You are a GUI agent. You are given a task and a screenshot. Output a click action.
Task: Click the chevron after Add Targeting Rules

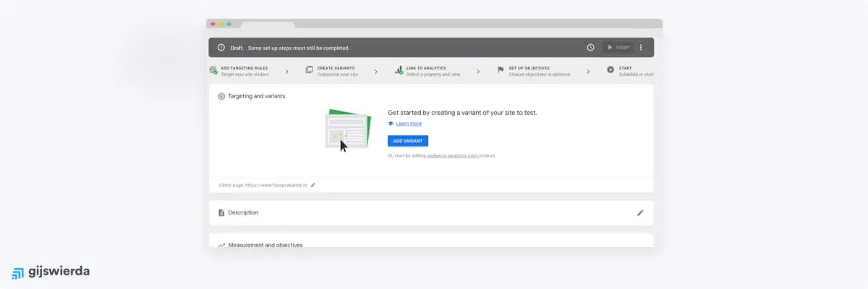[286, 72]
